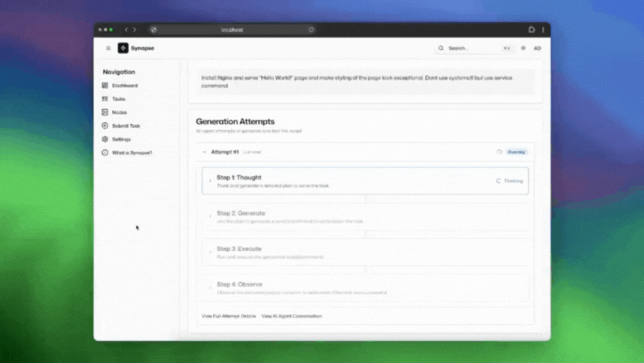Click View AI Agent Conversation link
The height and width of the screenshot is (363, 644).
[x=292, y=316]
